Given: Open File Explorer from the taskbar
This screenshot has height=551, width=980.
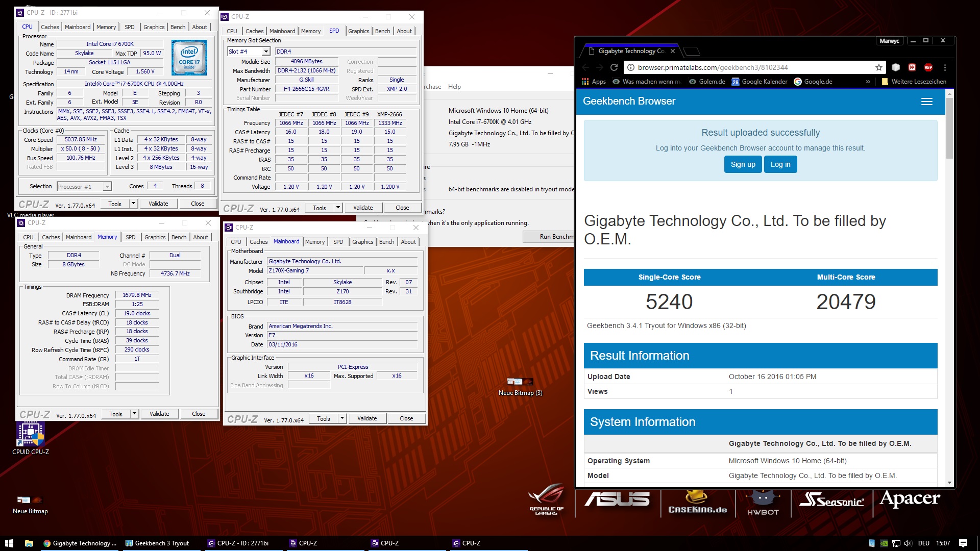Looking at the screenshot, I should (x=29, y=543).
